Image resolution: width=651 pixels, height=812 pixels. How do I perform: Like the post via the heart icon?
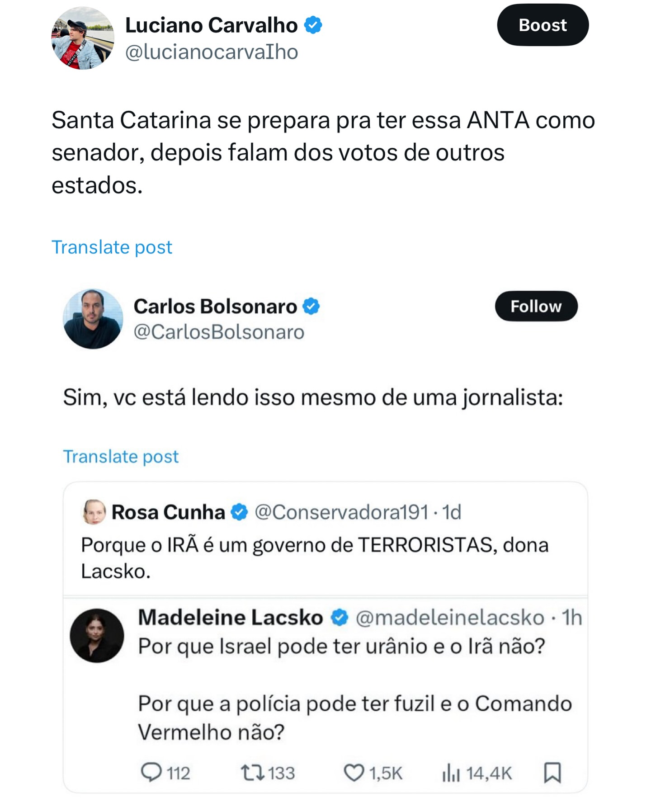click(354, 773)
